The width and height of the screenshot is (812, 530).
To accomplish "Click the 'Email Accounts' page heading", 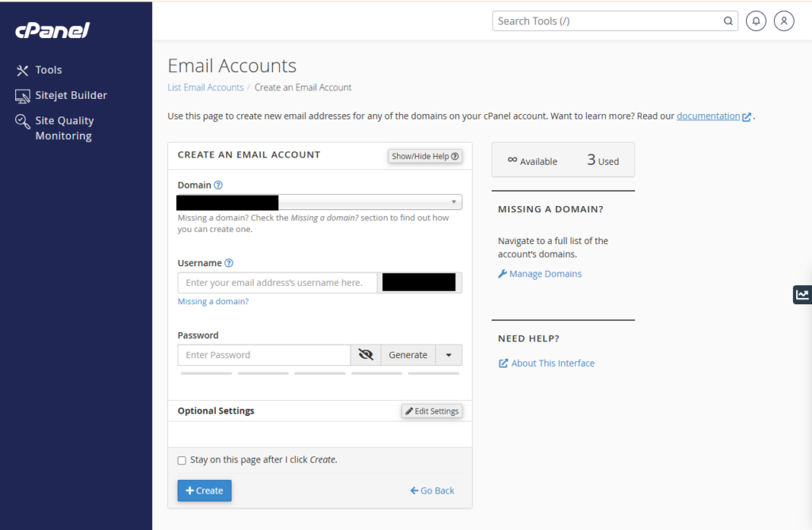I will 232,66.
